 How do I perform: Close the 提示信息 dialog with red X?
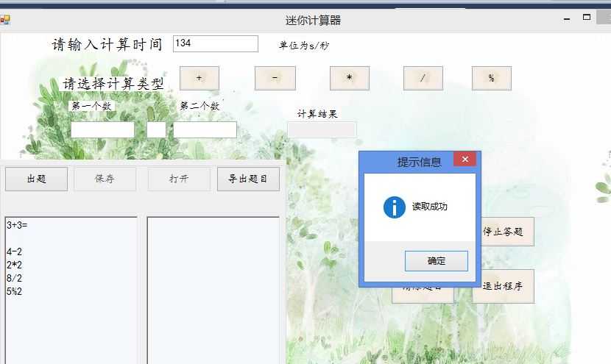(465, 160)
